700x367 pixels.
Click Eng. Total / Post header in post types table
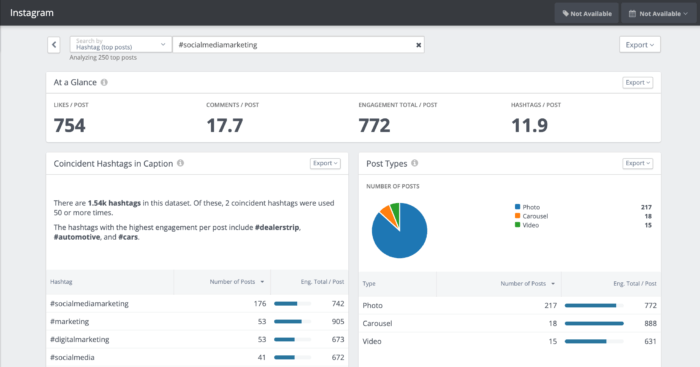635,284
